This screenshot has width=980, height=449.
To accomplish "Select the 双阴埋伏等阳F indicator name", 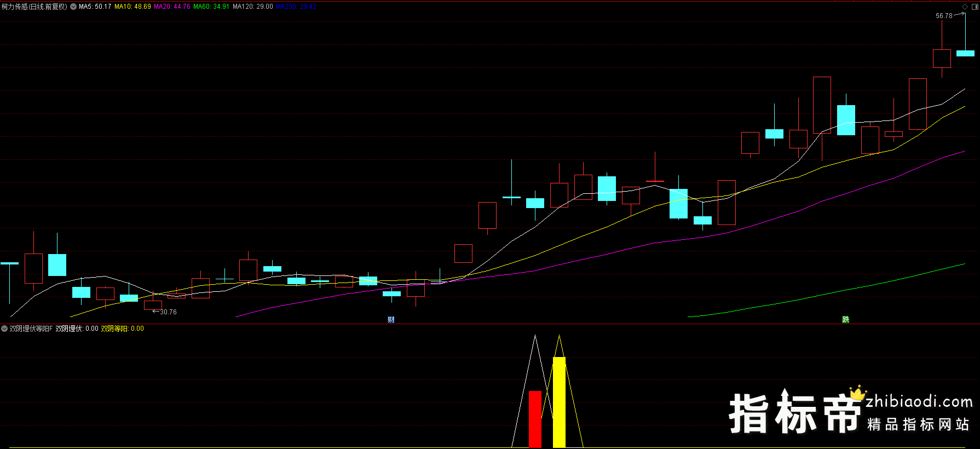I will (x=31, y=329).
